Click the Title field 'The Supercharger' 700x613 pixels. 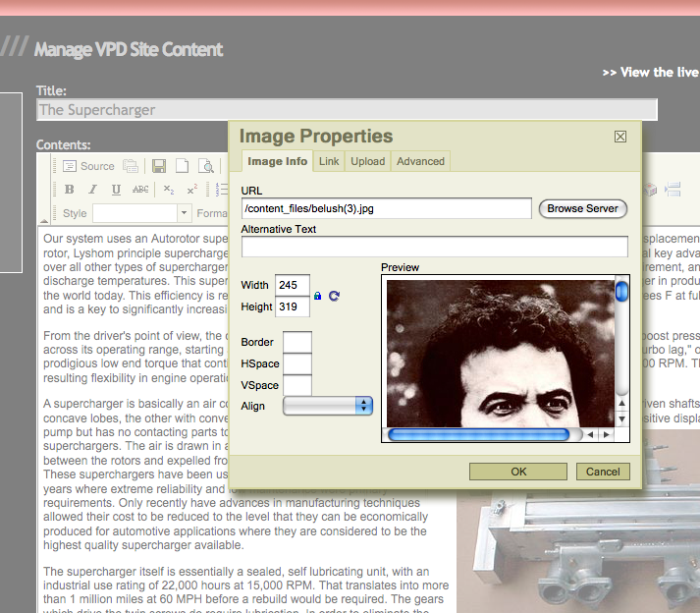coord(347,110)
